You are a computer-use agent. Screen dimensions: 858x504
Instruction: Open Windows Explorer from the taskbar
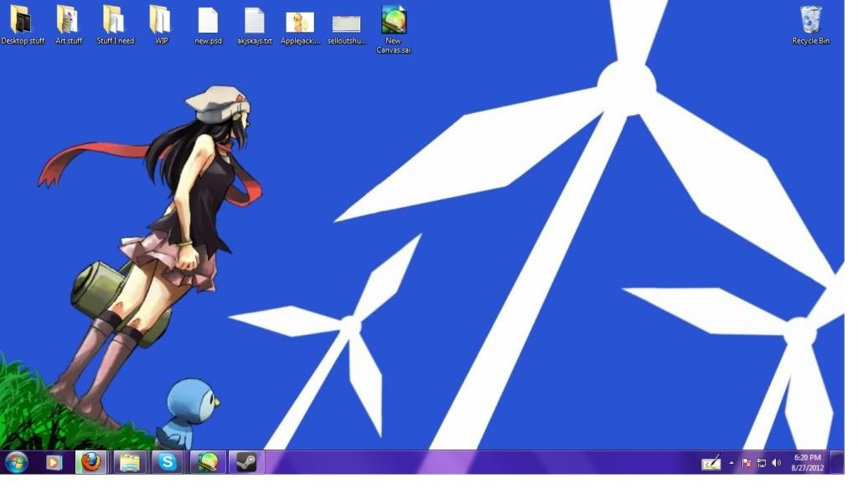(x=130, y=463)
